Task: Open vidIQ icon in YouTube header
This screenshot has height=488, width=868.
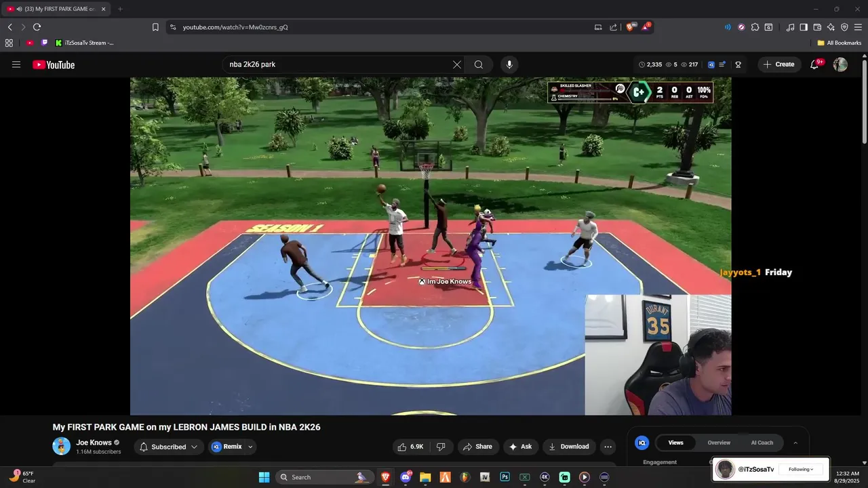Action: point(711,64)
